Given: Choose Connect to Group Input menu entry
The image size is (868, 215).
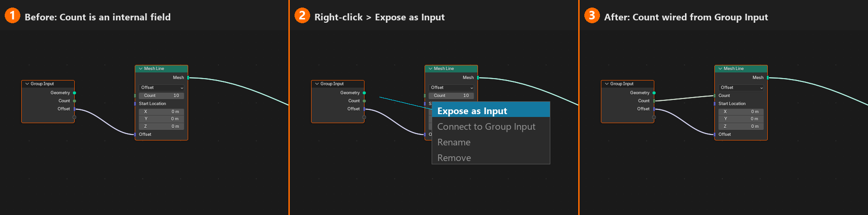Looking at the screenshot, I should coord(491,126).
